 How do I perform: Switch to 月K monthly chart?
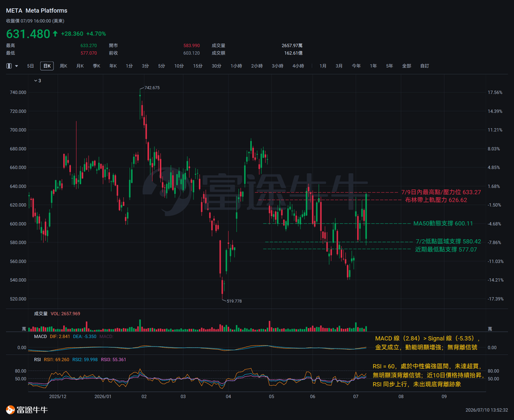pos(80,66)
